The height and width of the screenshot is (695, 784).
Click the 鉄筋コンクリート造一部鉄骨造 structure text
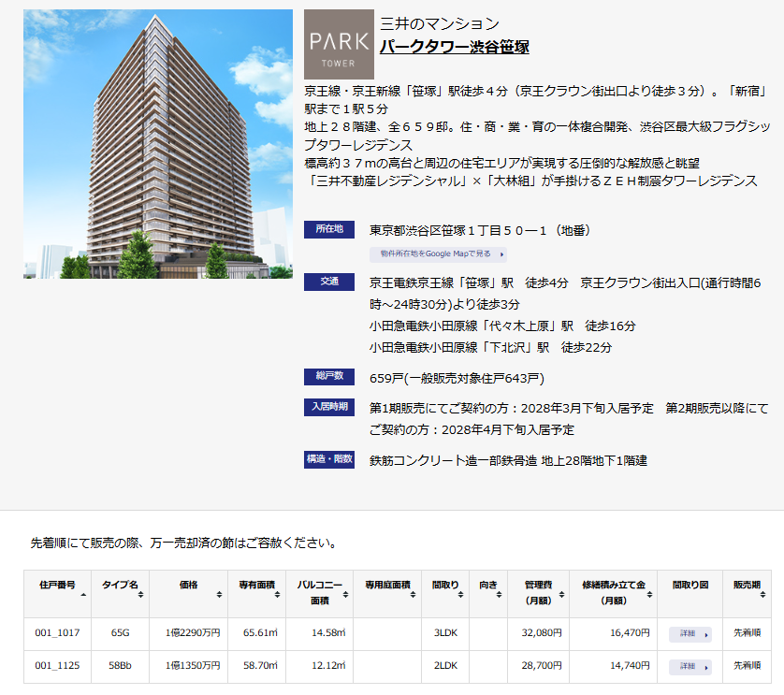pos(453,460)
